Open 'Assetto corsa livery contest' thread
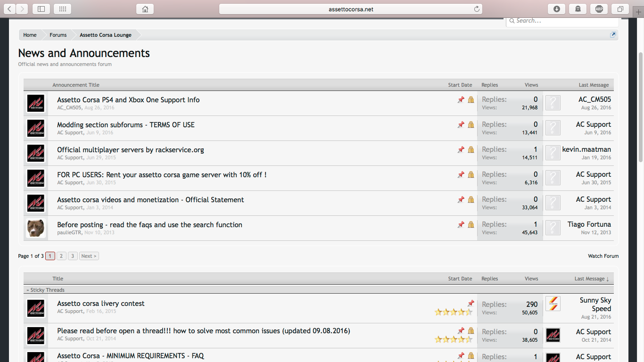This screenshot has height=362, width=644. 101,304
